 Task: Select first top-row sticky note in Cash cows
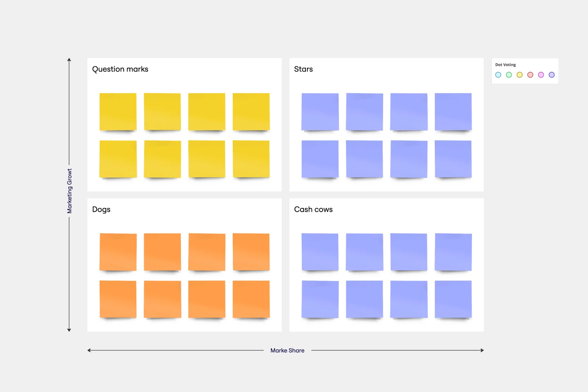(320, 252)
